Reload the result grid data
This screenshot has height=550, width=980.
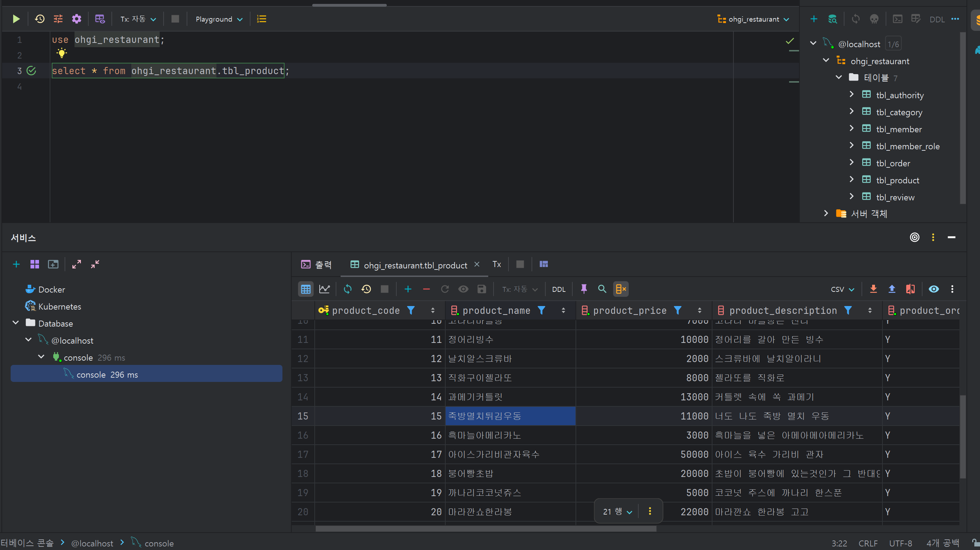click(x=347, y=289)
